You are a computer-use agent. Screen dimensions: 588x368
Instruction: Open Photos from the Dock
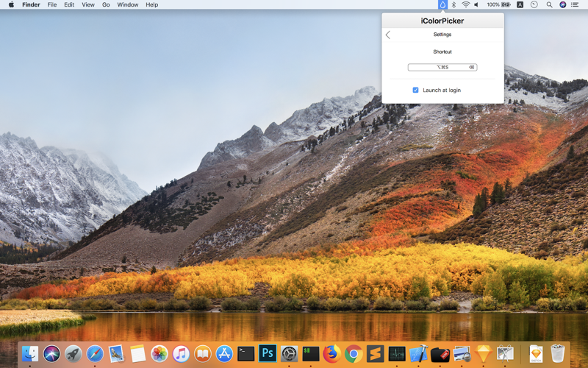click(x=159, y=353)
